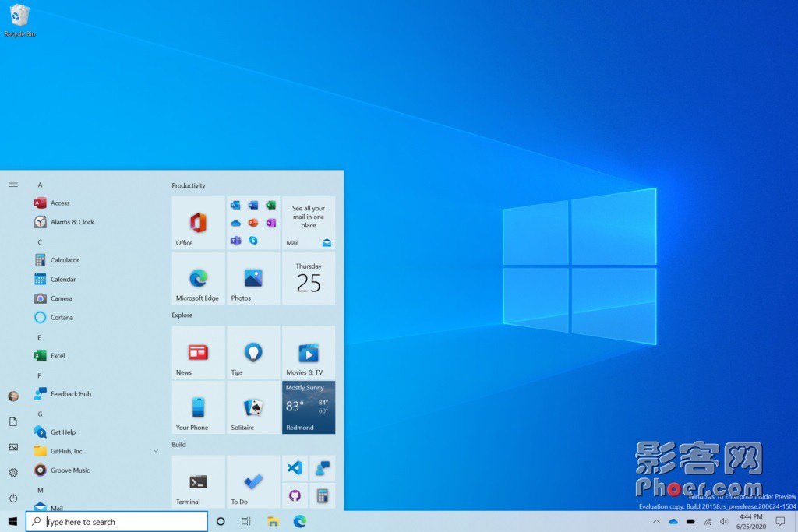Click the letter F section header
798x532 pixels.
[x=39, y=376]
